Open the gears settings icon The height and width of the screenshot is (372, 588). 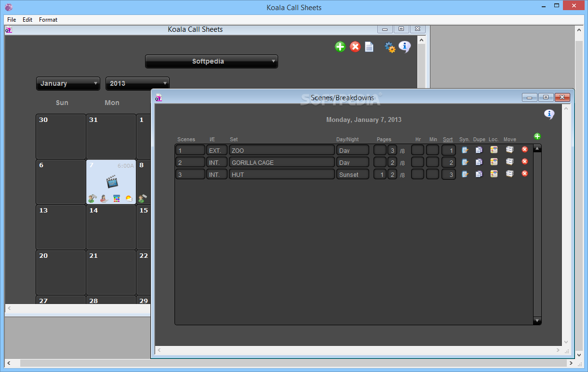coord(389,47)
